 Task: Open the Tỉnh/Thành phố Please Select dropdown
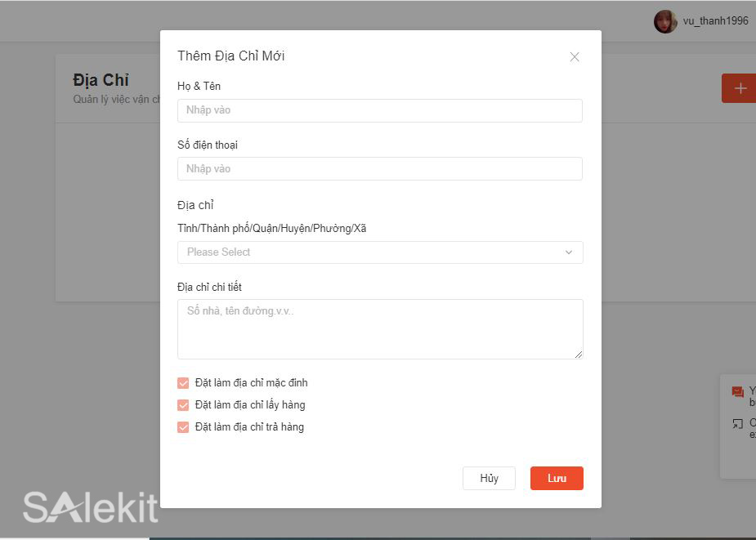point(380,252)
